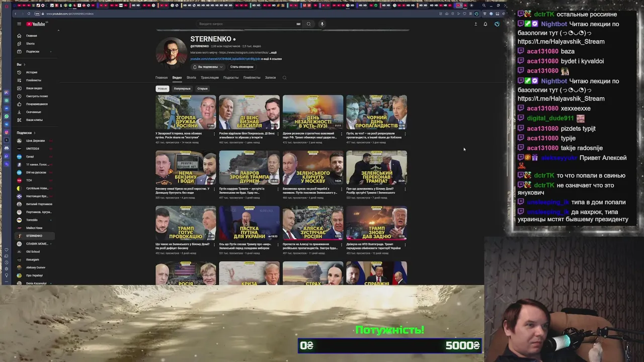Screen dimensions: 644x362
Task: Activate voice search microphone
Action: 322,24
